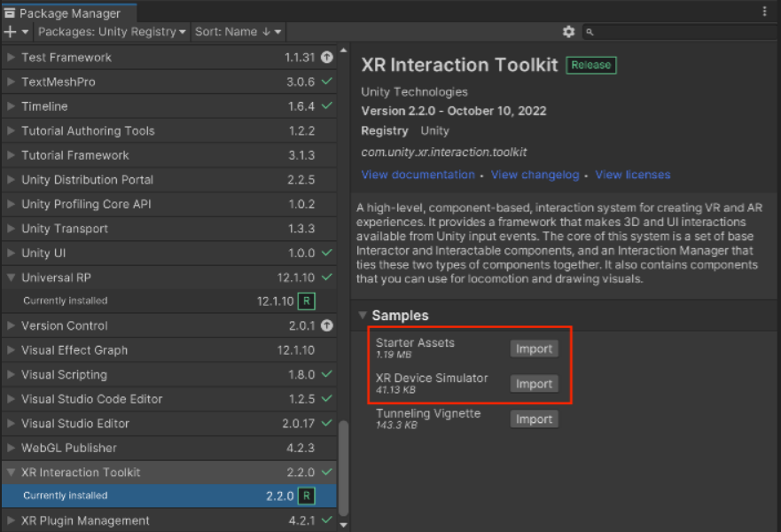
Task: Open the View documentation link
Action: 418,175
